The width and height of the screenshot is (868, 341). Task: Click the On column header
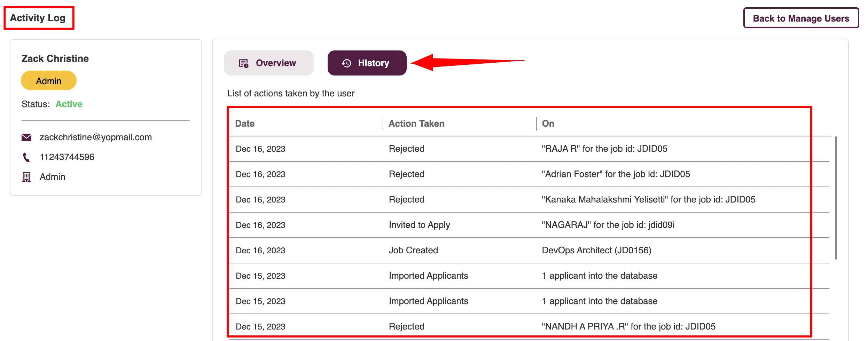pos(548,124)
